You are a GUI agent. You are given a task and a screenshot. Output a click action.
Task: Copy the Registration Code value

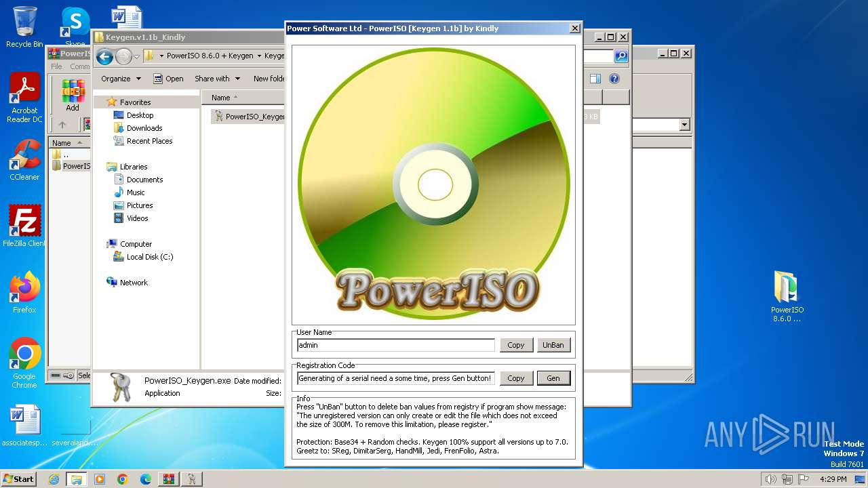tap(516, 378)
